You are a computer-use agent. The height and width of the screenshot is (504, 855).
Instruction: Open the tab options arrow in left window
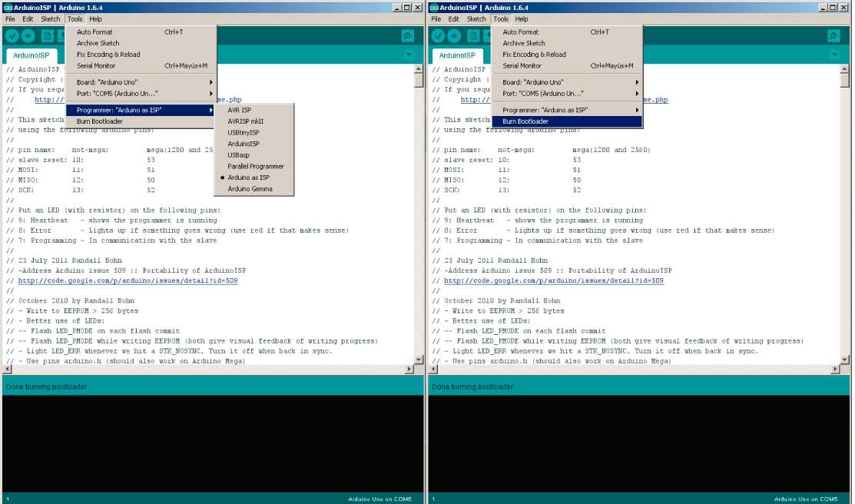pos(409,55)
